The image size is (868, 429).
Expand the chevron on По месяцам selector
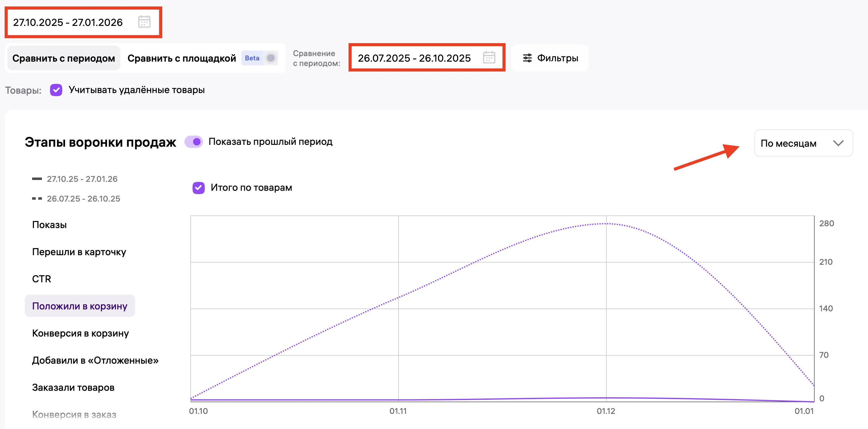pos(839,143)
